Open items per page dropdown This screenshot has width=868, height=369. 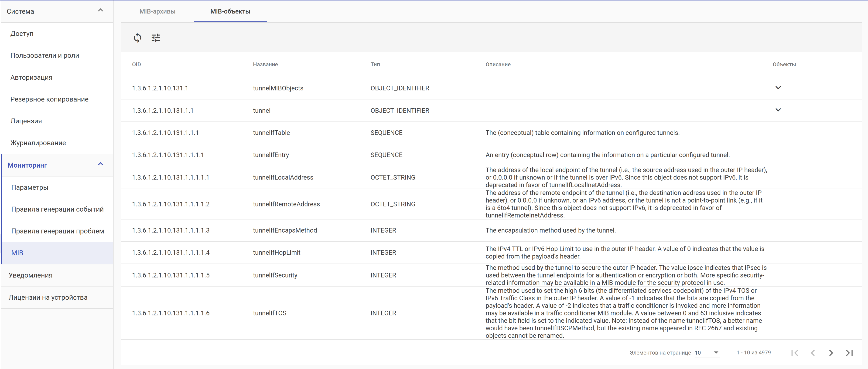point(707,352)
